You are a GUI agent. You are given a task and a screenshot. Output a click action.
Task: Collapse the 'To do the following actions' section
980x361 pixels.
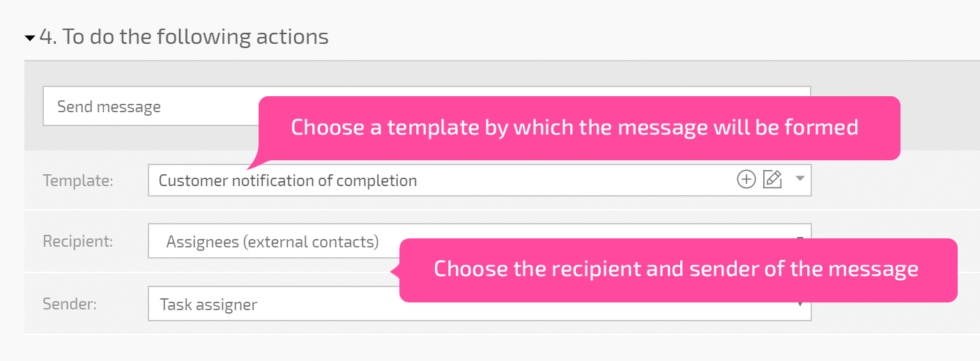[x=30, y=38]
